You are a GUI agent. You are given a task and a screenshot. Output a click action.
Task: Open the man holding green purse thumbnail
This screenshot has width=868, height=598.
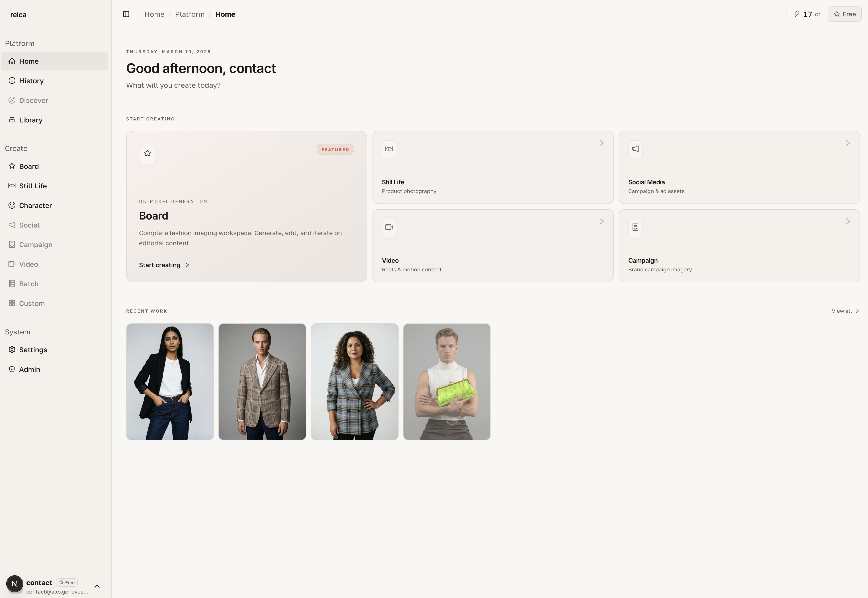[x=446, y=381]
